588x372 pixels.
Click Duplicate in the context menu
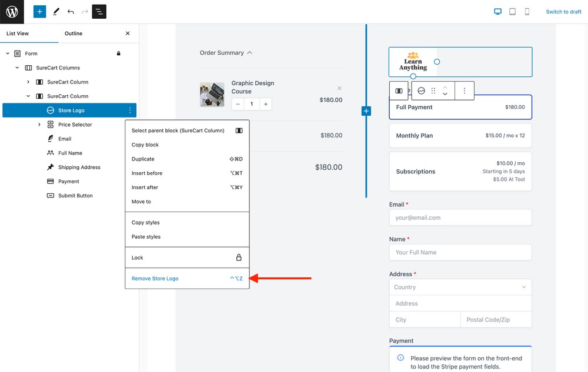tap(143, 159)
